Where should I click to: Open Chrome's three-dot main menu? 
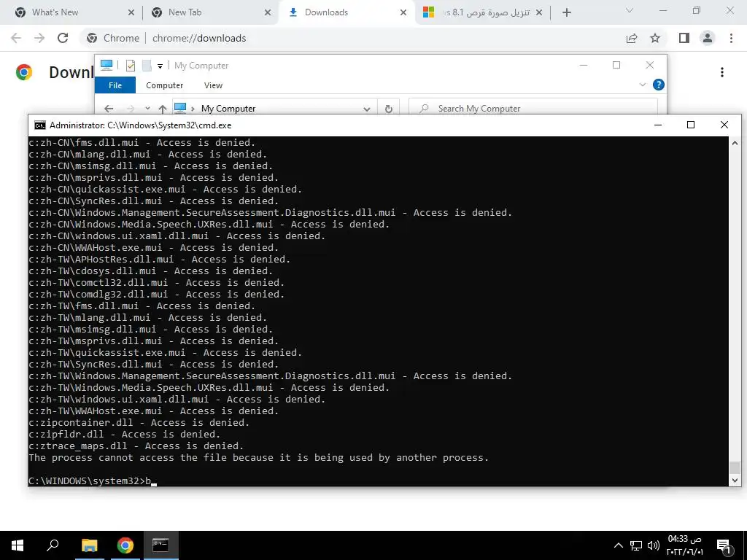pyautogui.click(x=731, y=38)
